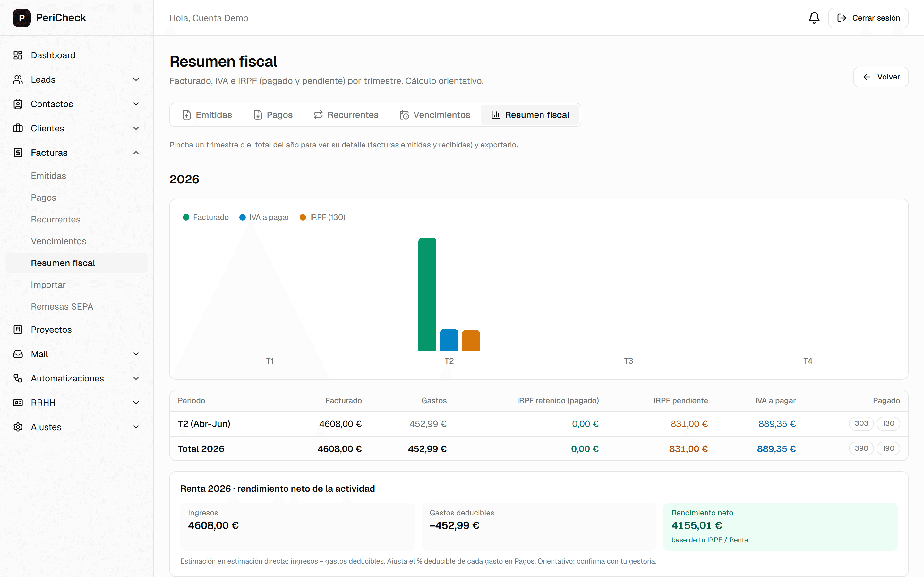
Task: Click the RRHH ID card icon
Action: (x=18, y=403)
